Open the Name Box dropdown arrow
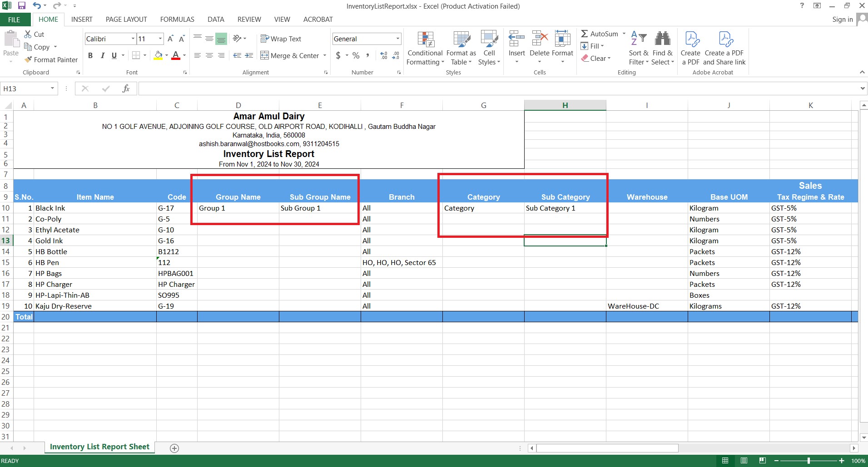Screen dimensions: 868x467 (x=53, y=88)
